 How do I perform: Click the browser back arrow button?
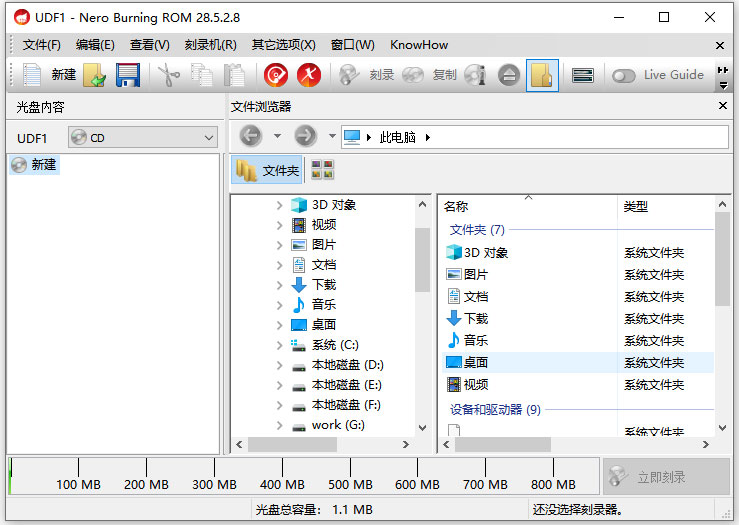tap(250, 137)
